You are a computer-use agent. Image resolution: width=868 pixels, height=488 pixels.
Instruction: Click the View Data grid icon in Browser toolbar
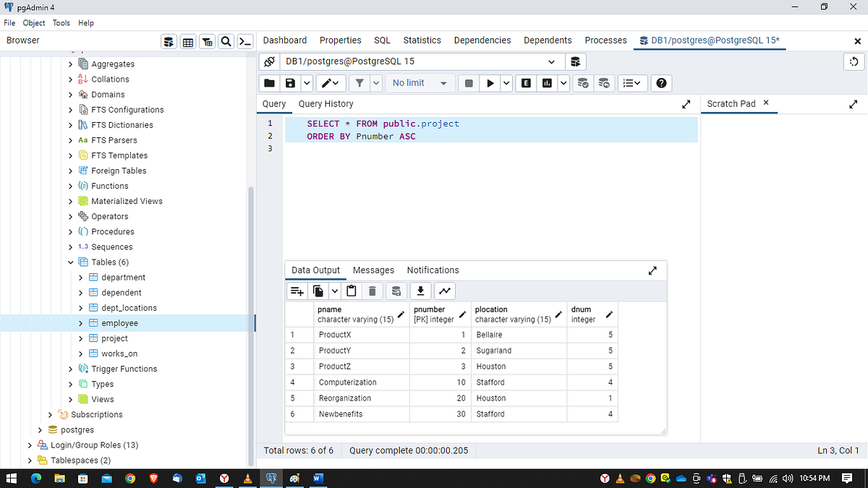click(188, 41)
